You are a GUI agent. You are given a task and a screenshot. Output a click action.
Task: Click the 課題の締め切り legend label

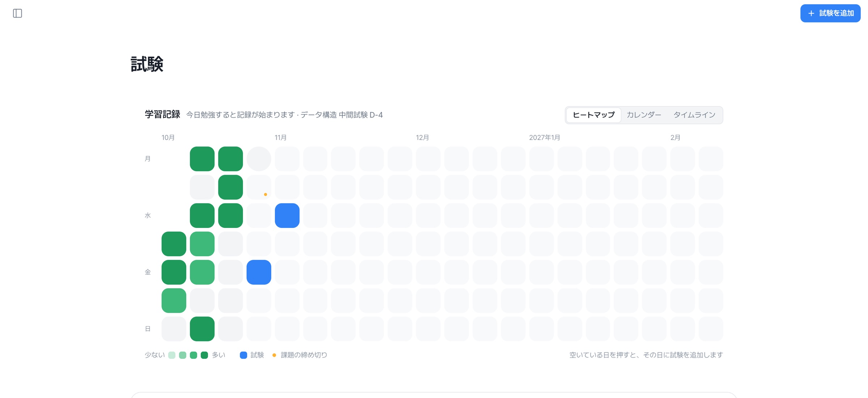[304, 355]
